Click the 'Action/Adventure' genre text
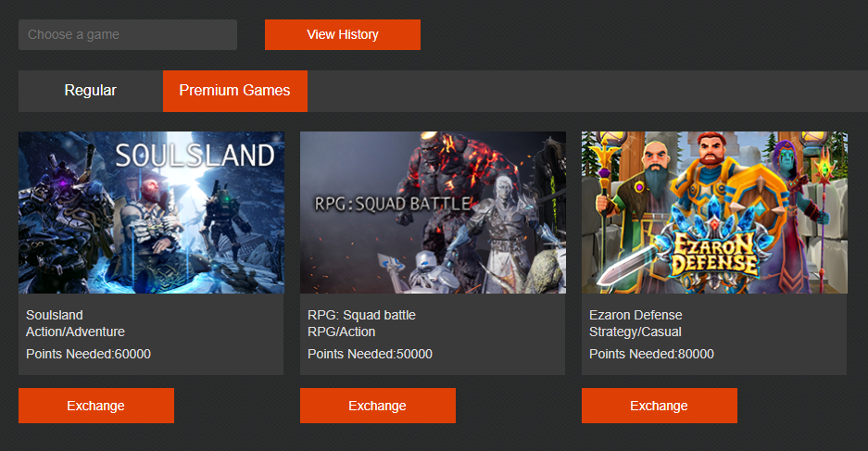This screenshot has width=868, height=451. pos(75,332)
